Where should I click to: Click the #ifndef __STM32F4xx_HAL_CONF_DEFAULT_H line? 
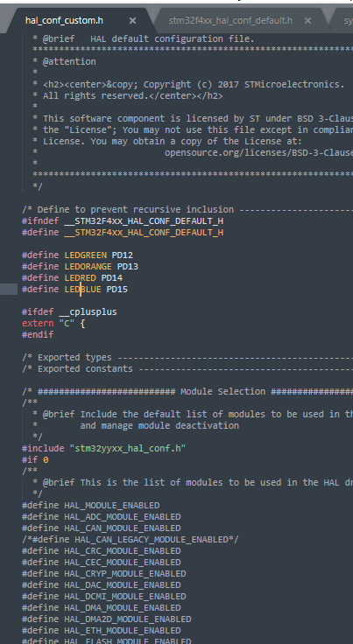123,221
